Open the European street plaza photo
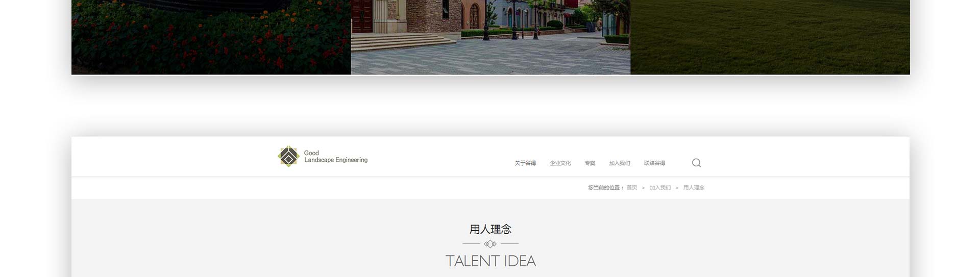Screen dimensions: 980x277 click(491, 37)
